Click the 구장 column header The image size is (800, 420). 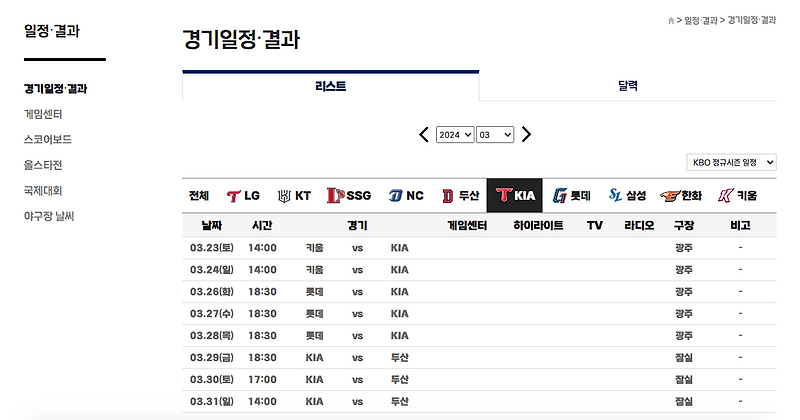click(684, 225)
